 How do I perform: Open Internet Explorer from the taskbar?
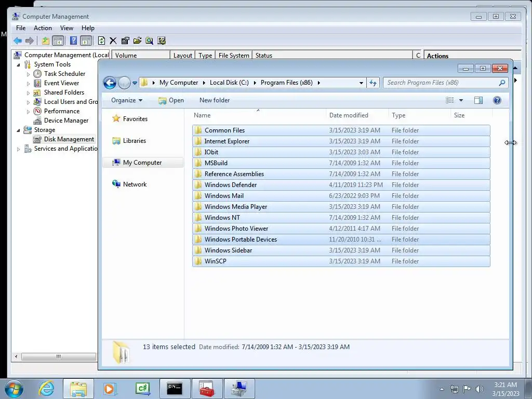pos(46,389)
